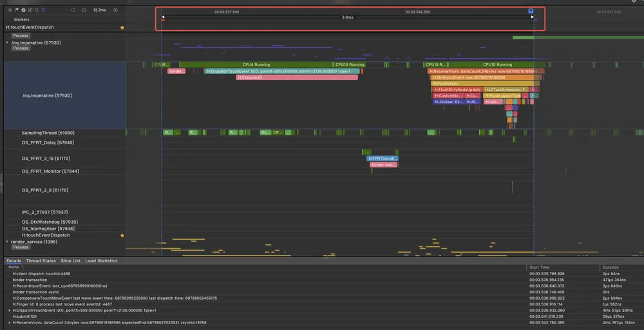The width and height of the screenshot is (644, 330).
Task: Click the magnifier search icon in toolbar
Action: [x=37, y=10]
